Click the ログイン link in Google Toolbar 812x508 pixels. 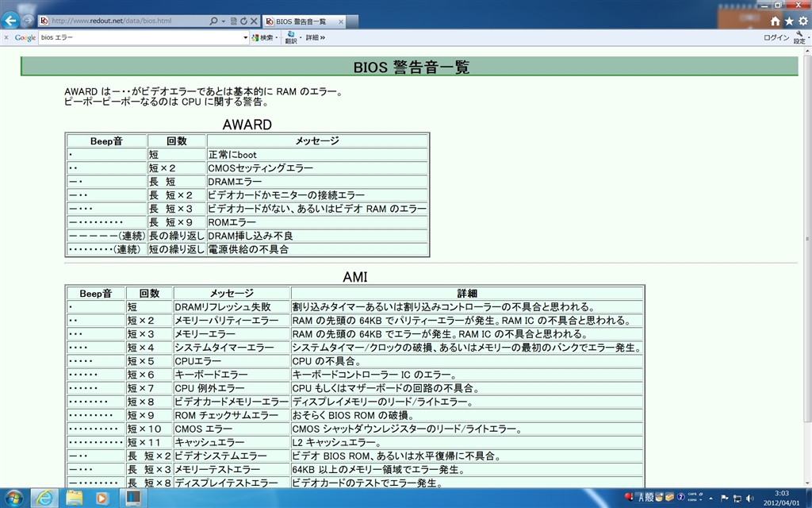point(776,37)
